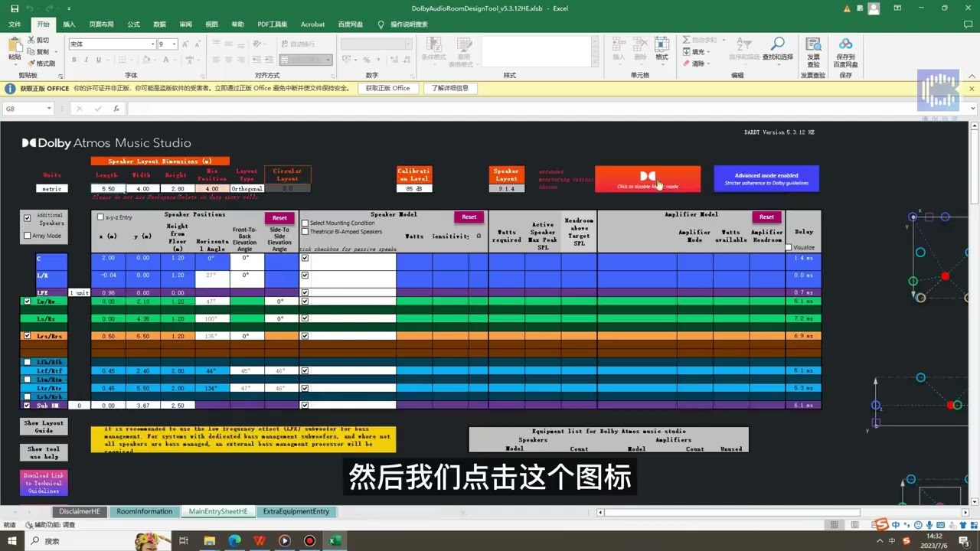Viewport: 980px width, 551px height.
Task: Reset Amplifier Model section
Action: pos(766,217)
